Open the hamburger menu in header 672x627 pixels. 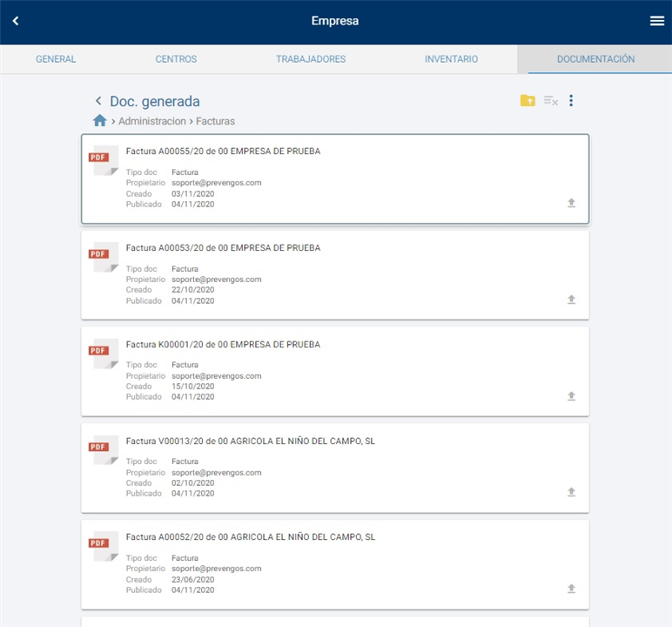pos(656,21)
